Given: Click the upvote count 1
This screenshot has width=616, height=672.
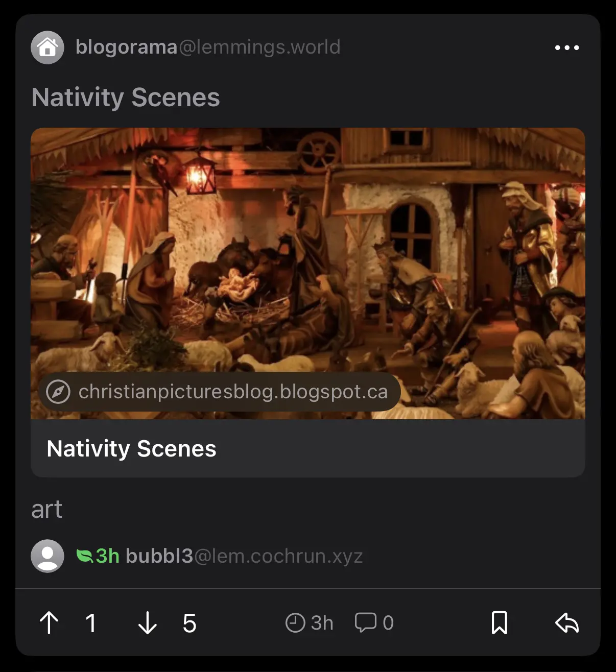Looking at the screenshot, I should click(x=91, y=623).
